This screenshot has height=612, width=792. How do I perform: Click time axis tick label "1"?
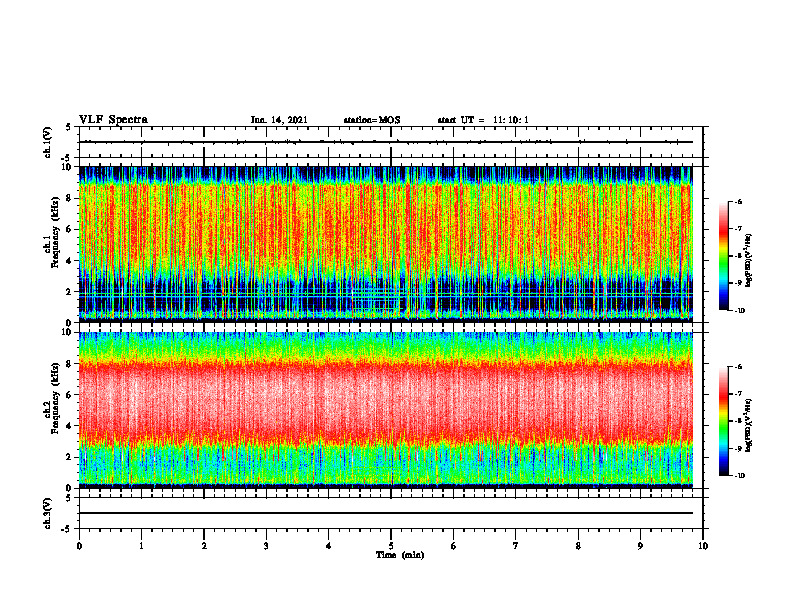pos(141,546)
